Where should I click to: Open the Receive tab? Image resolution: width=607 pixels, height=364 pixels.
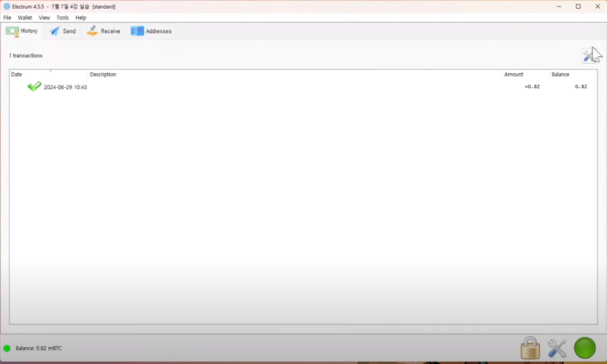(x=103, y=31)
